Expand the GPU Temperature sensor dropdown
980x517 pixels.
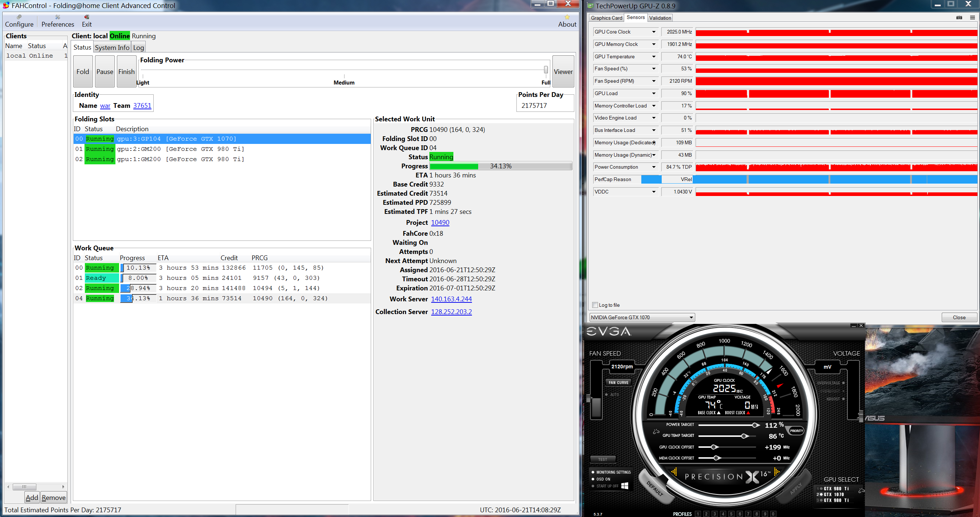pyautogui.click(x=654, y=57)
